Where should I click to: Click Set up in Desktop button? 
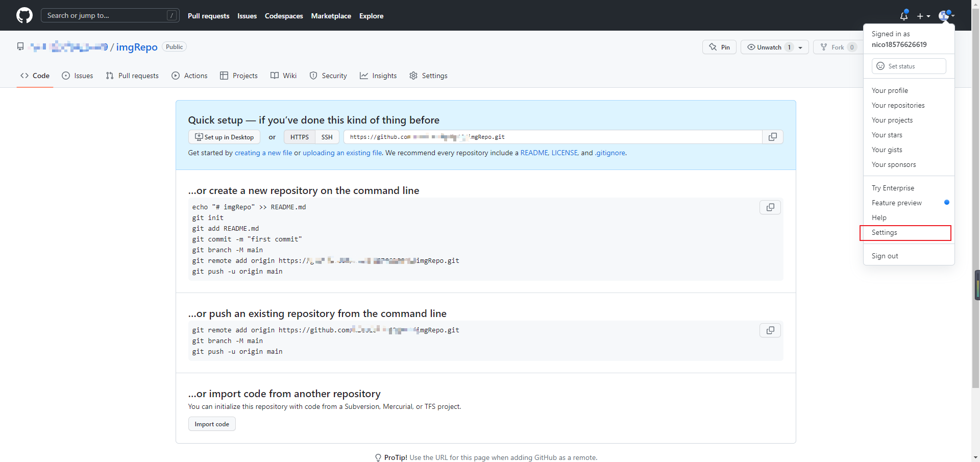[224, 137]
